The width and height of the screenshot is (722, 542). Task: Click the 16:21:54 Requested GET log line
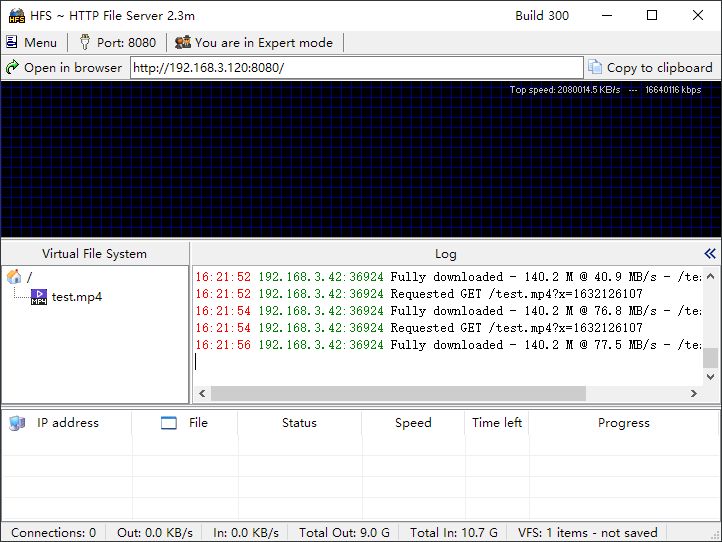pos(419,328)
